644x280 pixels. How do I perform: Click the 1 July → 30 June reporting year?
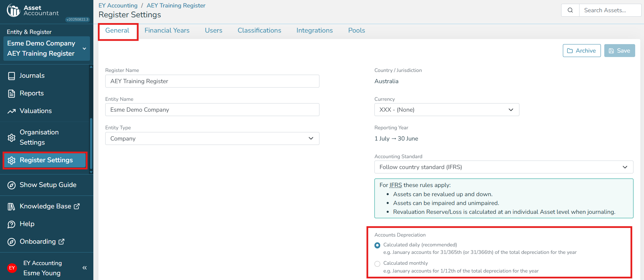click(396, 138)
